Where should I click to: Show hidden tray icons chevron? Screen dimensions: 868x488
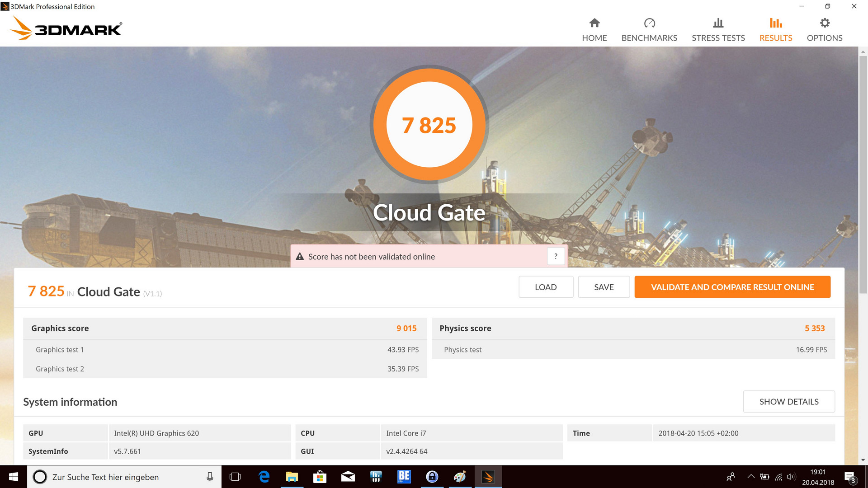[x=751, y=477]
